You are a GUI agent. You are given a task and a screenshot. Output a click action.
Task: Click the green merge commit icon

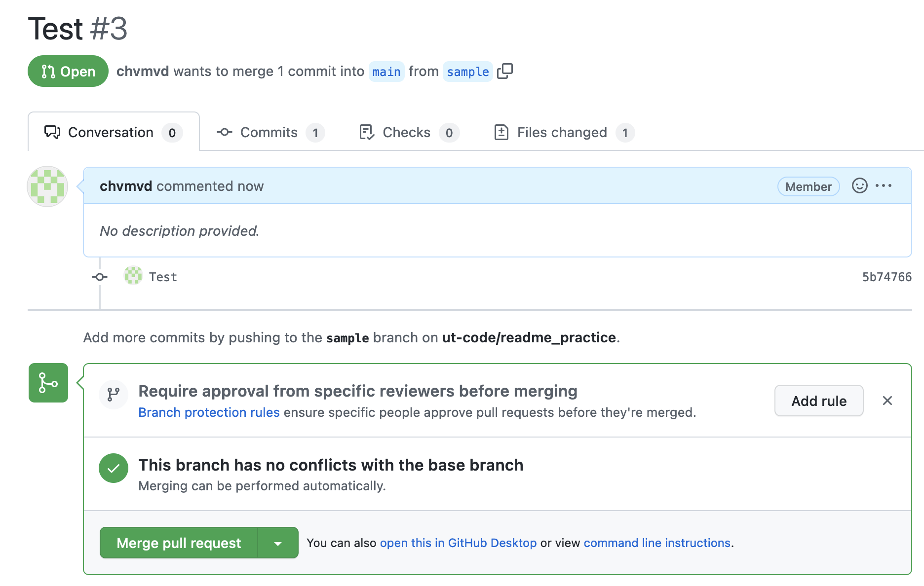(x=48, y=383)
